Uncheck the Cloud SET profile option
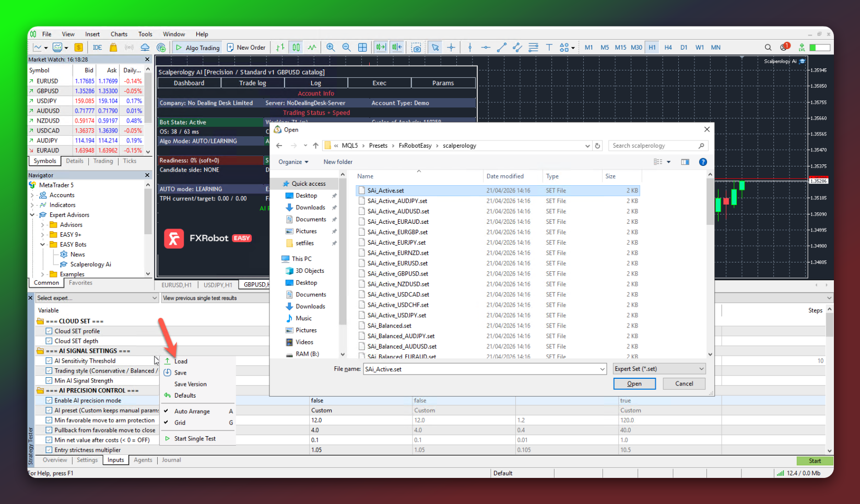The image size is (860, 504). click(50, 331)
